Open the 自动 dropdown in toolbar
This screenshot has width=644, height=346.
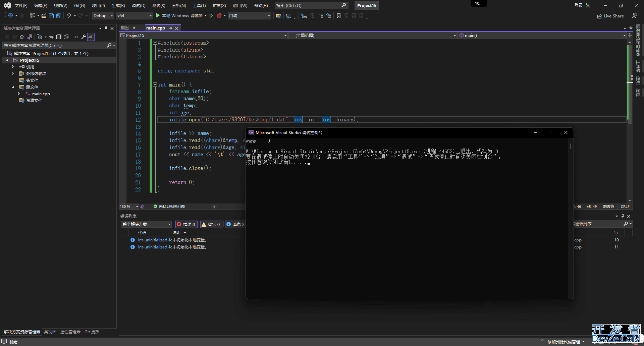pos(249,16)
